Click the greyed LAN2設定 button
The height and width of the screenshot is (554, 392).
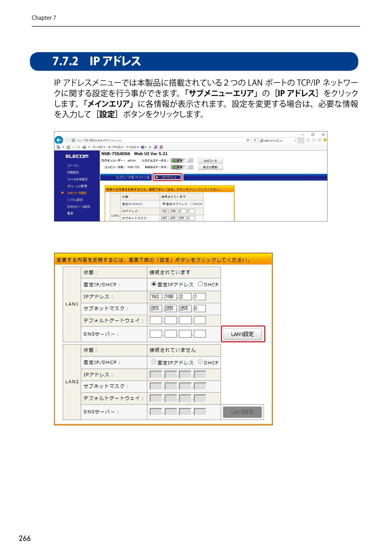(x=242, y=412)
